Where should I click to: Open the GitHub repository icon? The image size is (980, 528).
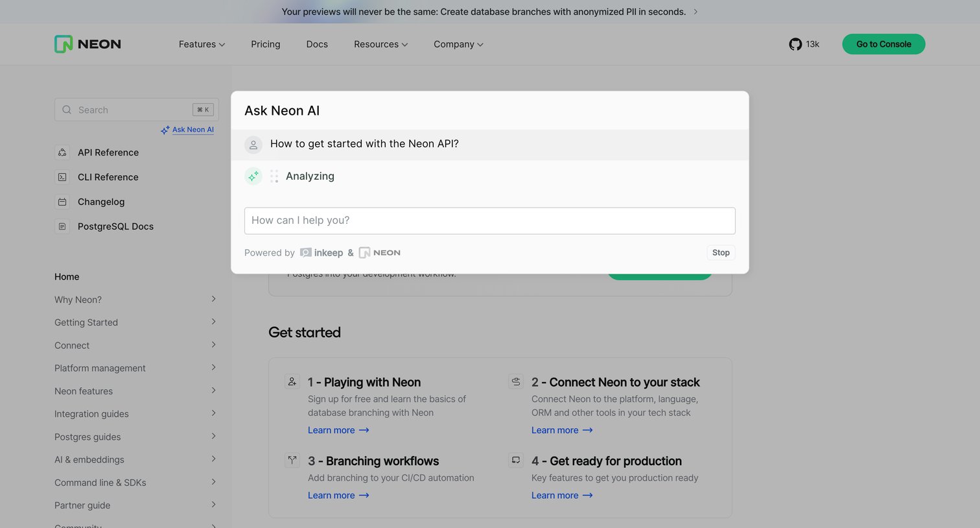click(795, 44)
